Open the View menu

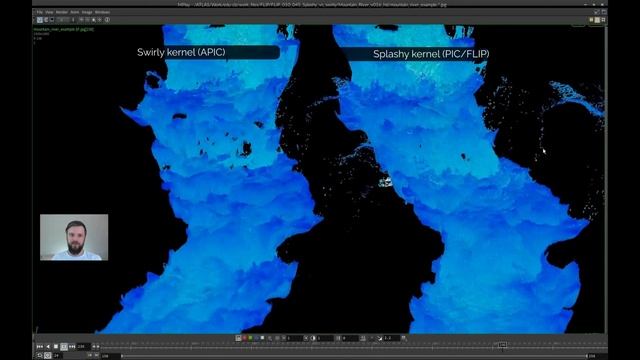click(x=49, y=12)
